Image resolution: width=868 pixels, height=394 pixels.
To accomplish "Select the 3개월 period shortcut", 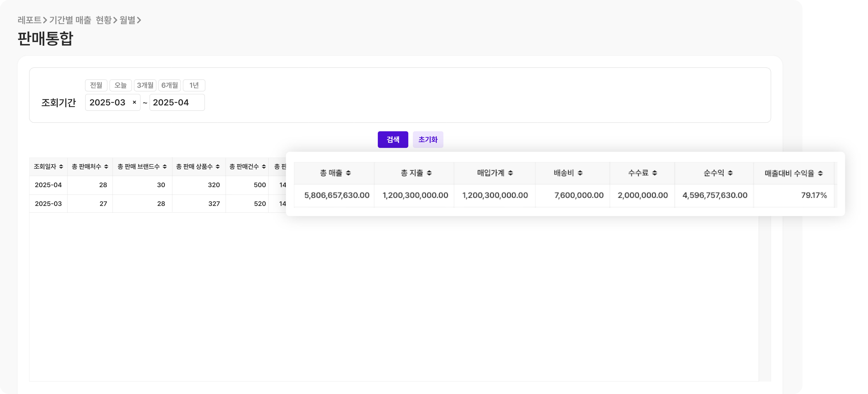I will point(145,85).
